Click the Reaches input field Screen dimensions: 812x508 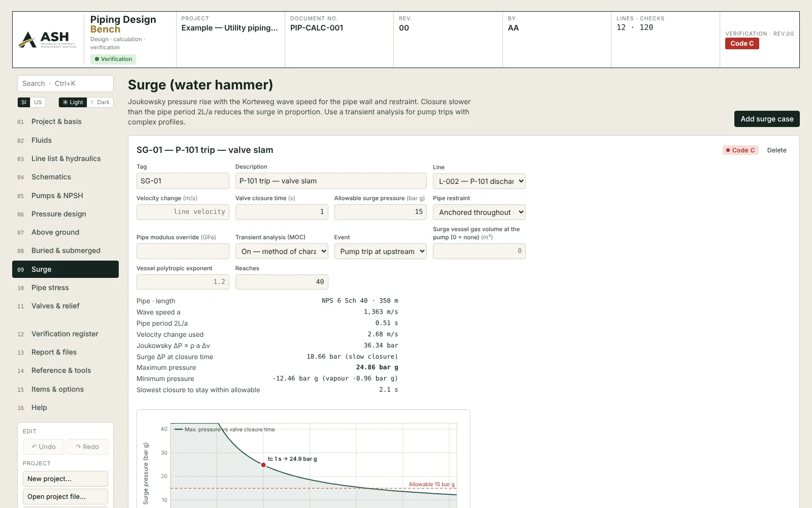(282, 282)
